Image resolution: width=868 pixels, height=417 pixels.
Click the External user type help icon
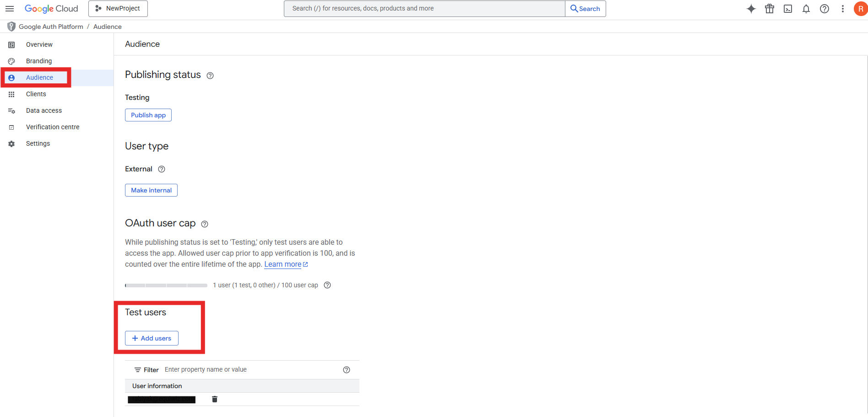161,169
